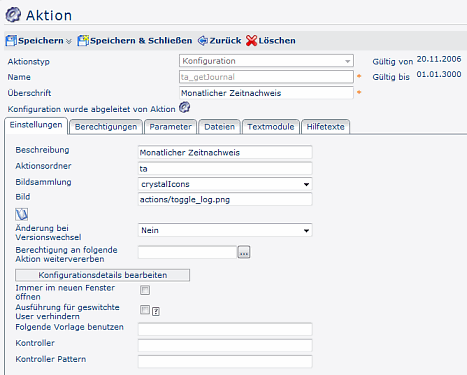Click the Aktion gear icon in header
This screenshot has width=467, height=375.
(13, 15)
